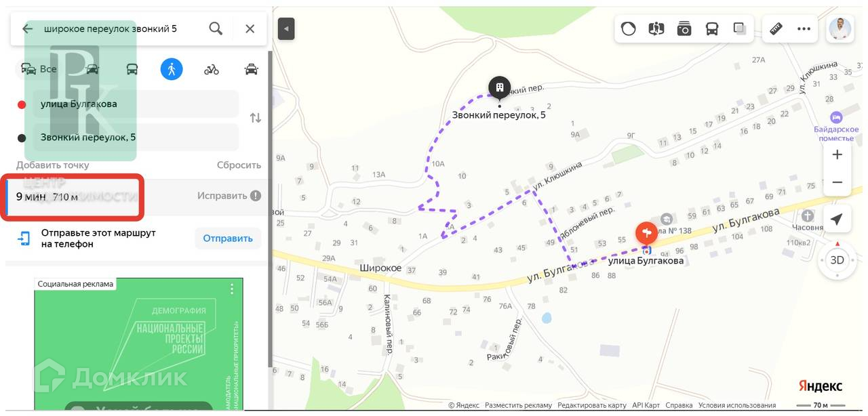Collapse the side panel with the arrow

pos(286,29)
